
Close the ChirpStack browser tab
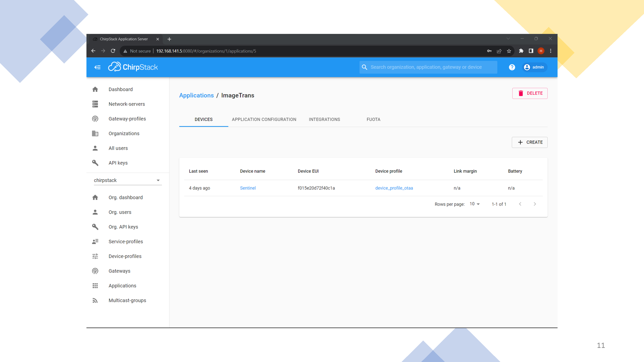point(158,39)
